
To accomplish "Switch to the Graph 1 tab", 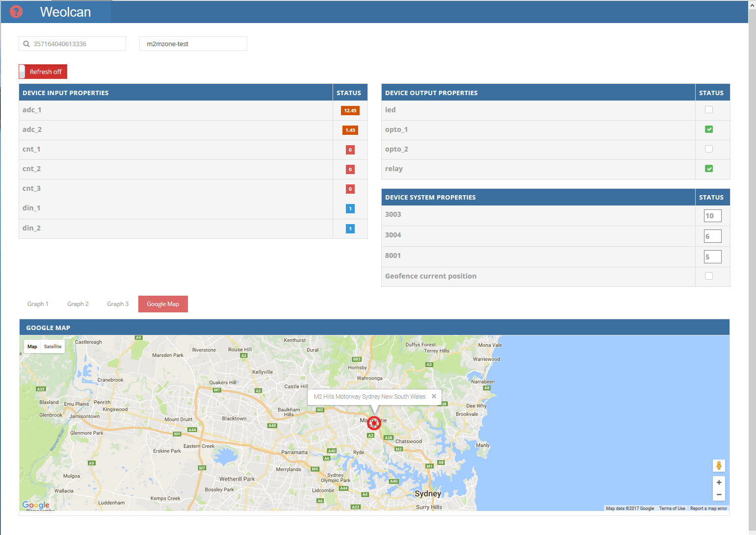I will point(38,304).
